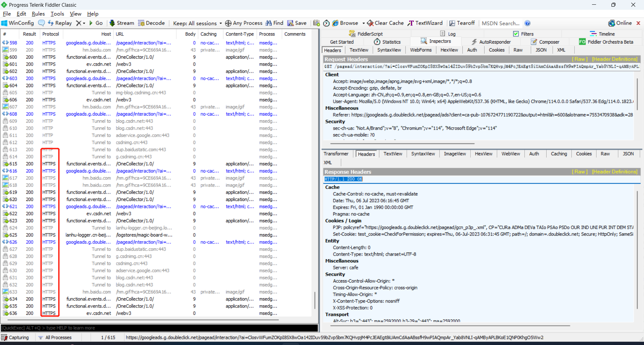Screen dimensions: 644x345
Task: Click the Save sessions toolbar icon
Action: click(290, 23)
